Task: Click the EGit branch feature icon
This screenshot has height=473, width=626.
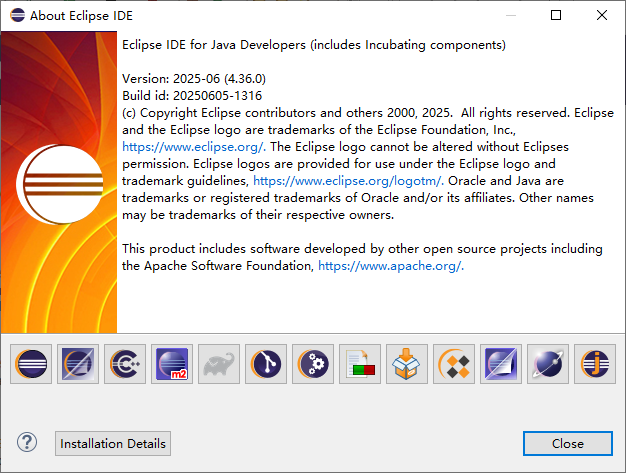Action: (266, 364)
